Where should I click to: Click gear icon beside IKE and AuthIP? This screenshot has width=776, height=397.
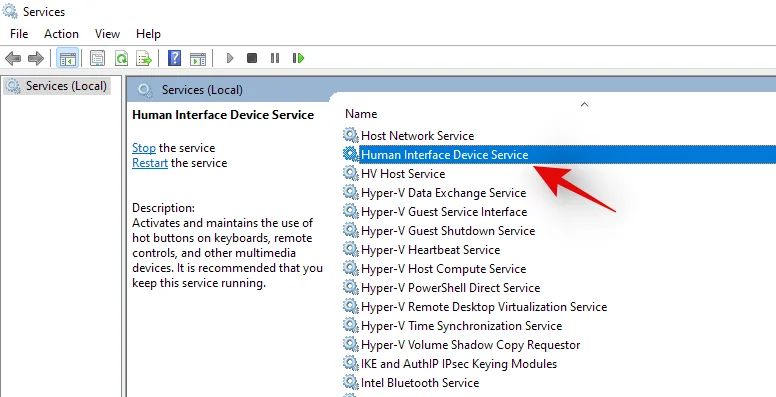(x=350, y=363)
